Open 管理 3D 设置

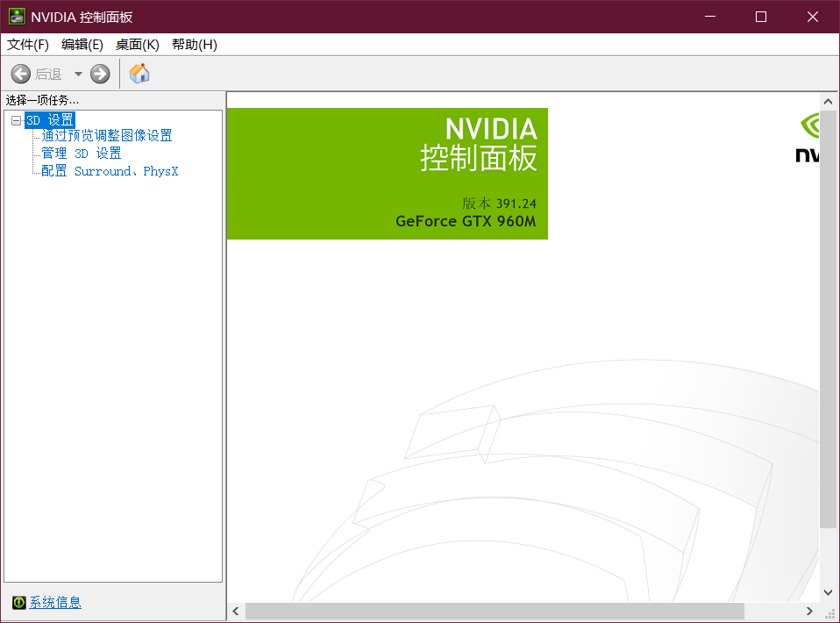click(82, 154)
